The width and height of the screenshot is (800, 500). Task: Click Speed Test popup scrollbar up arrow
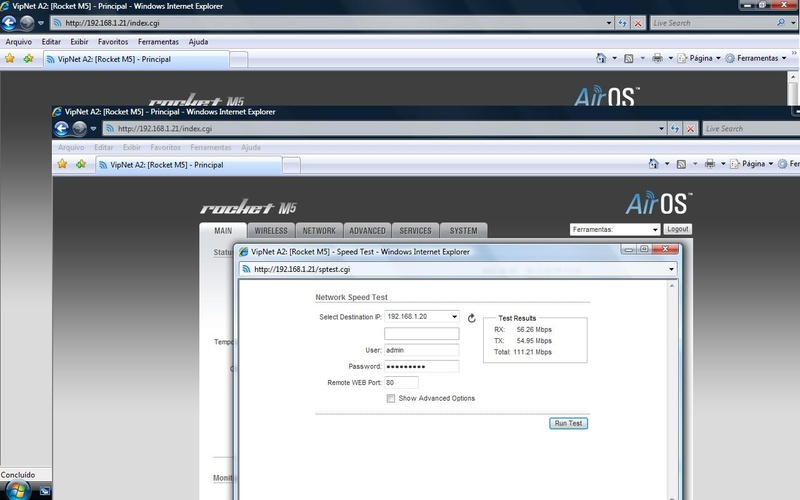tap(672, 286)
